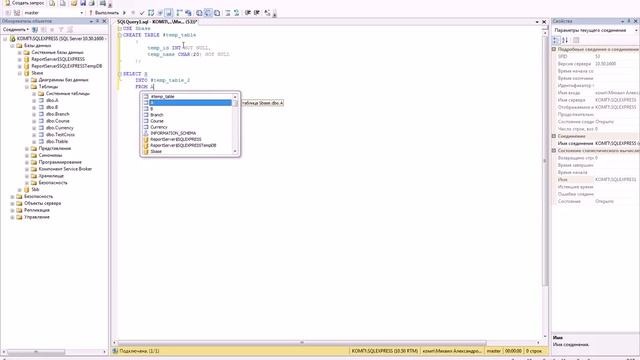Collapse the Таблицы folder
The image size is (640, 360).
pyautogui.click(x=27, y=87)
